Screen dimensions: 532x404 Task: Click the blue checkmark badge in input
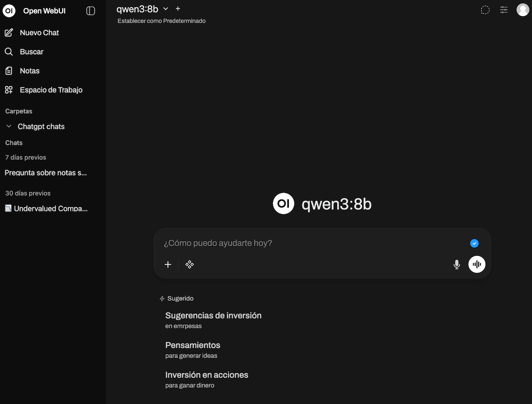[474, 243]
